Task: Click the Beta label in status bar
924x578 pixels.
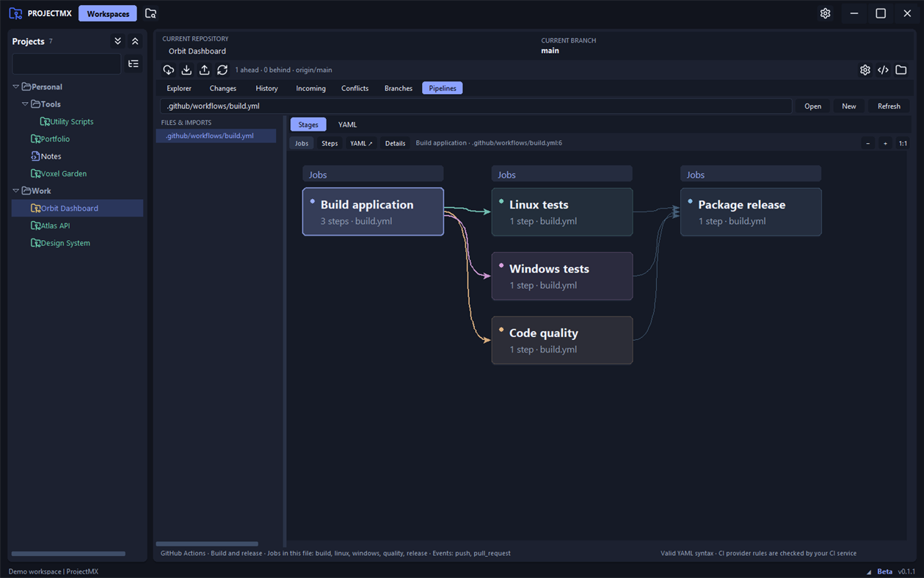Action: click(884, 571)
